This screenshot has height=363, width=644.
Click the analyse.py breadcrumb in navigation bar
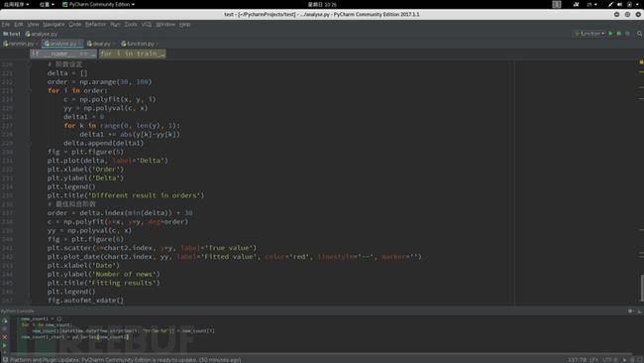(x=42, y=34)
